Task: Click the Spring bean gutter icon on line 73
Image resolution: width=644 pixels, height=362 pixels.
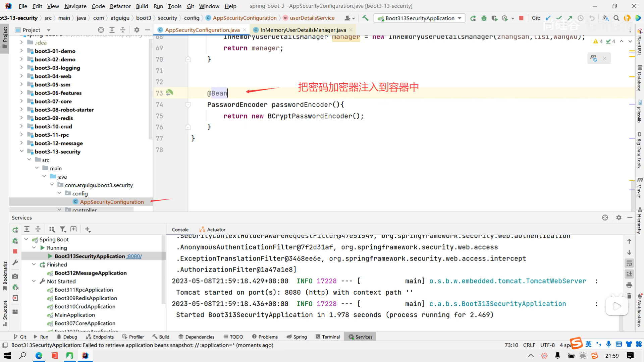Action: (169, 93)
